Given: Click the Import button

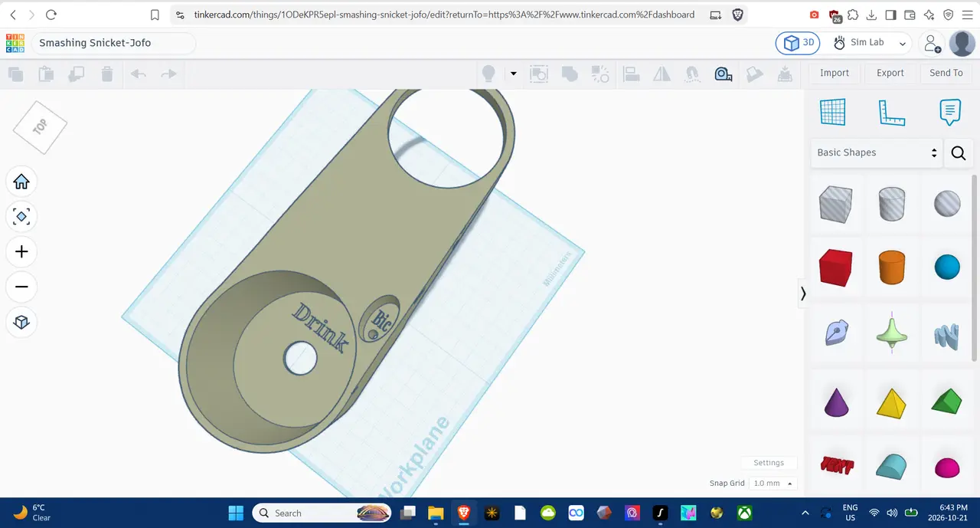Looking at the screenshot, I should 835,73.
